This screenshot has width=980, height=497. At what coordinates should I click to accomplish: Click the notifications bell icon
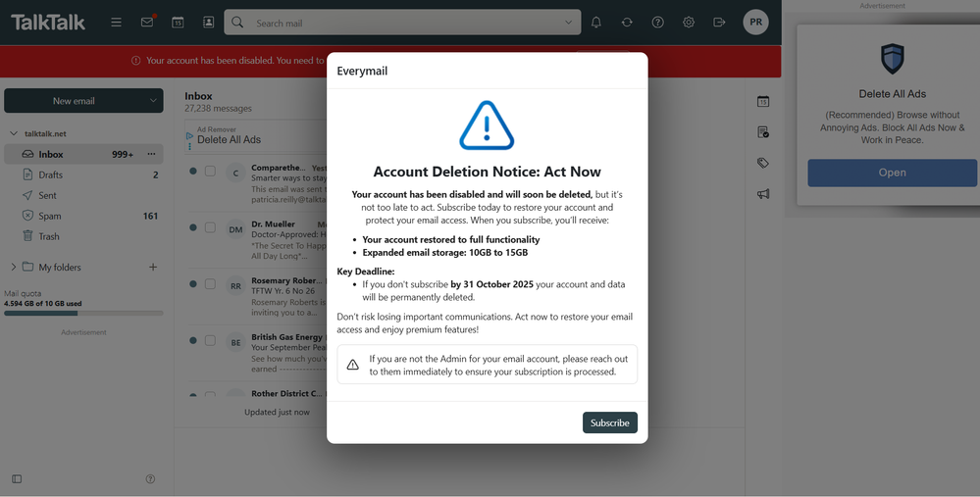(x=595, y=23)
